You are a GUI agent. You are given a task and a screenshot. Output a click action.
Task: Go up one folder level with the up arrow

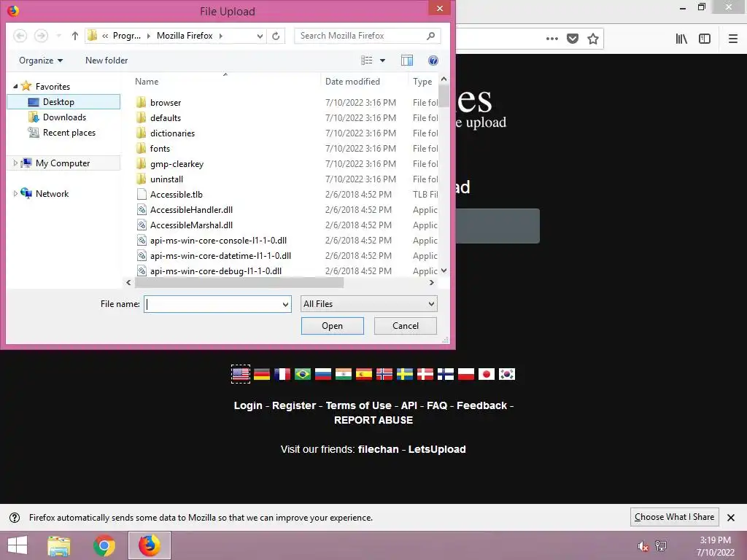coord(75,36)
